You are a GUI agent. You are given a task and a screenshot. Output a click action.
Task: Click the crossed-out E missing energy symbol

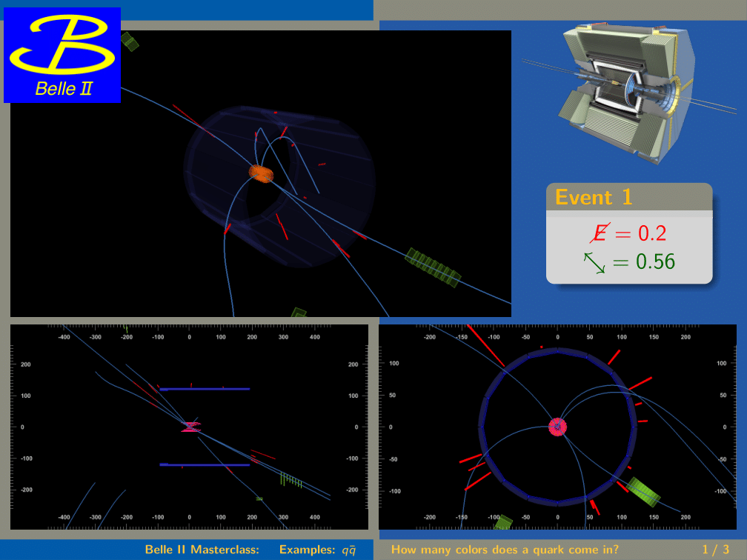pyautogui.click(x=599, y=233)
